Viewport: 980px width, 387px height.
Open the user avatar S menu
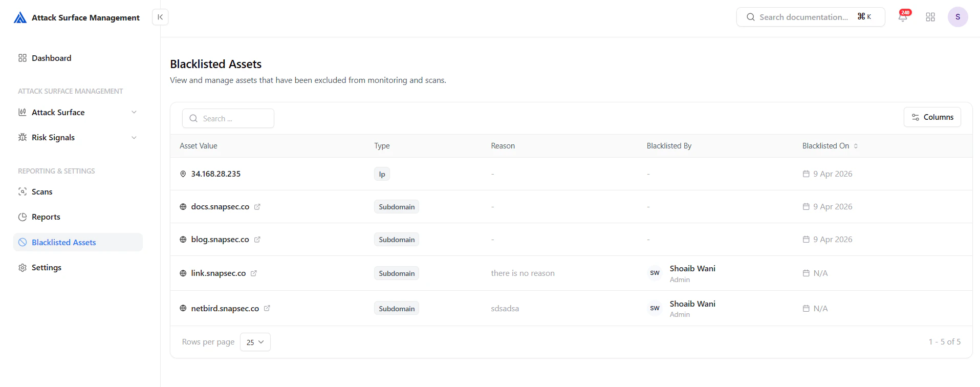tap(957, 17)
